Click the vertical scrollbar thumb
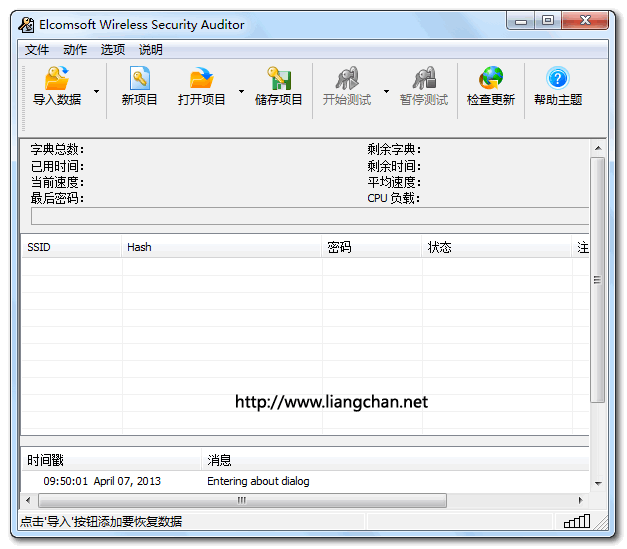Viewport: 627px width, 549px height. pos(598,280)
